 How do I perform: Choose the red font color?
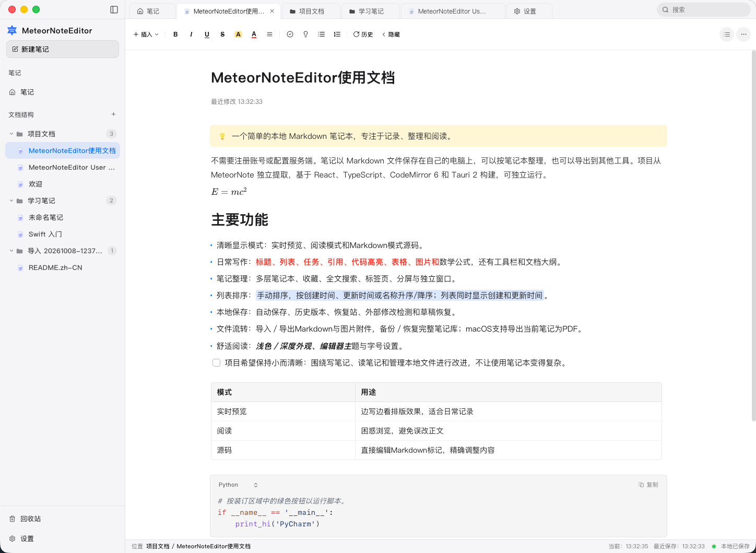(254, 34)
